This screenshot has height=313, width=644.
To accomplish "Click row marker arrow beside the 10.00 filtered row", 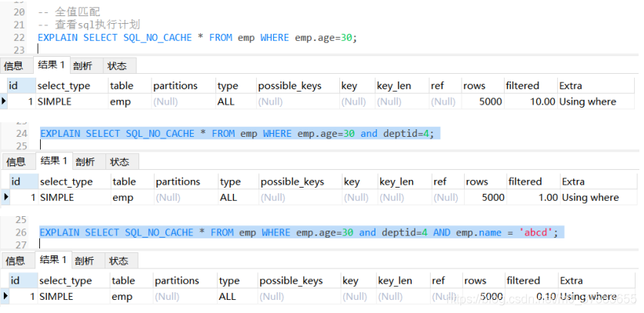I will click(5, 101).
